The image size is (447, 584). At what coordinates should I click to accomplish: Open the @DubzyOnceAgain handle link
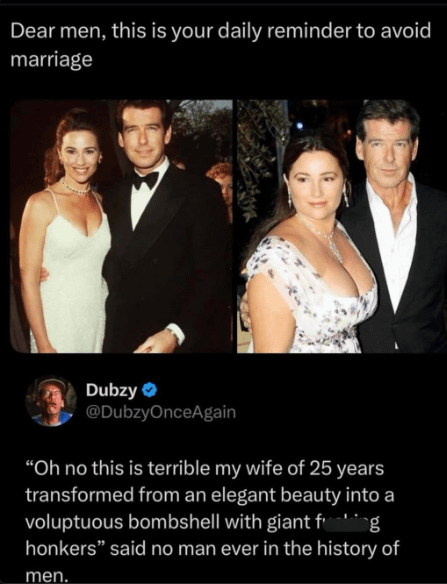(161, 412)
